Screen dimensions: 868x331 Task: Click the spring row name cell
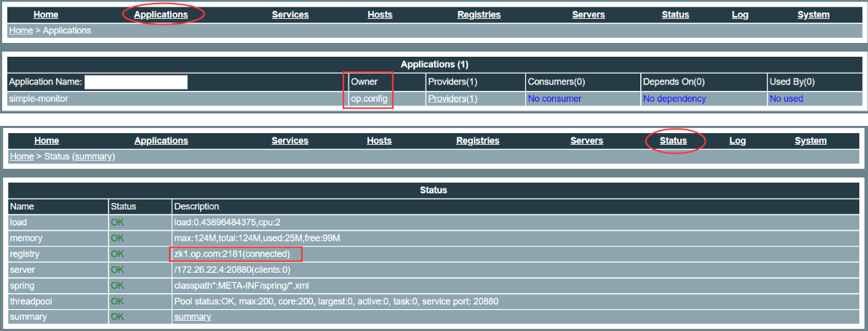pos(58,285)
